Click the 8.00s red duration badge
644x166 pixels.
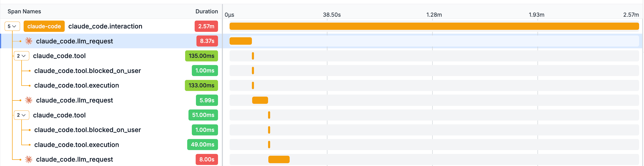click(207, 159)
